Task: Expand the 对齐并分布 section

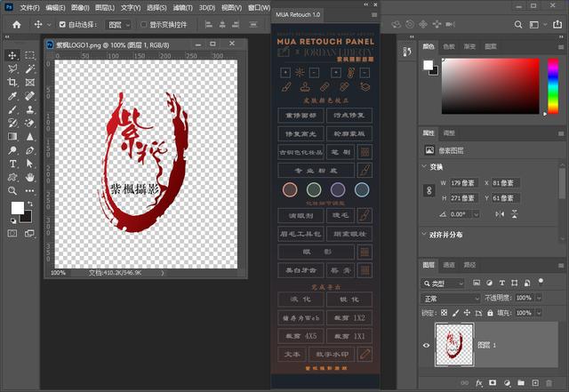Action: (x=424, y=235)
